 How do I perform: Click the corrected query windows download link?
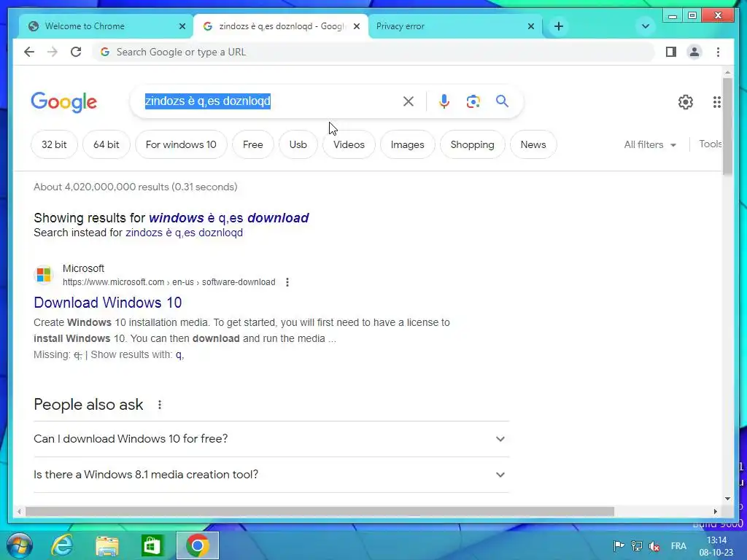228,217
